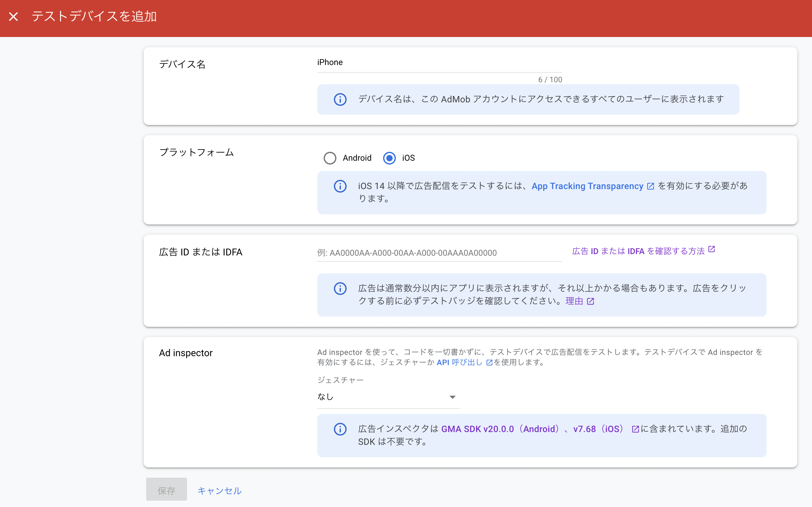The width and height of the screenshot is (812, 507).
Task: Select the iOS platform radio button
Action: pyautogui.click(x=389, y=158)
